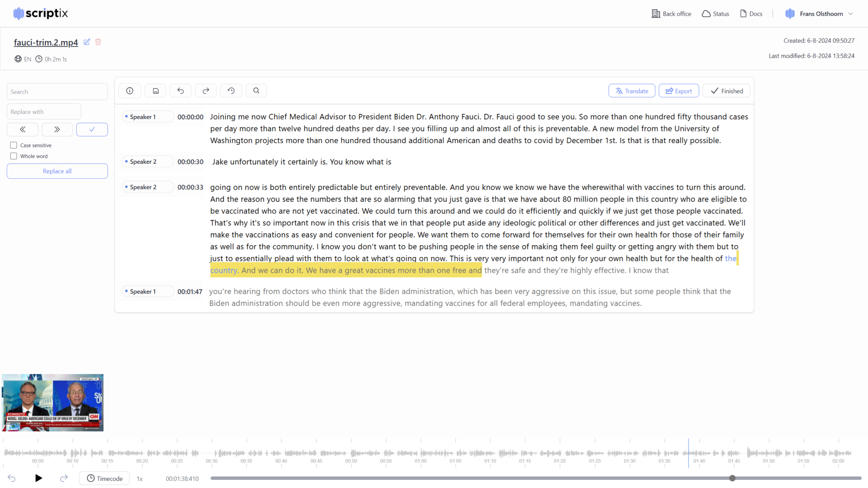Toggle Timecode display button

pyautogui.click(x=105, y=478)
